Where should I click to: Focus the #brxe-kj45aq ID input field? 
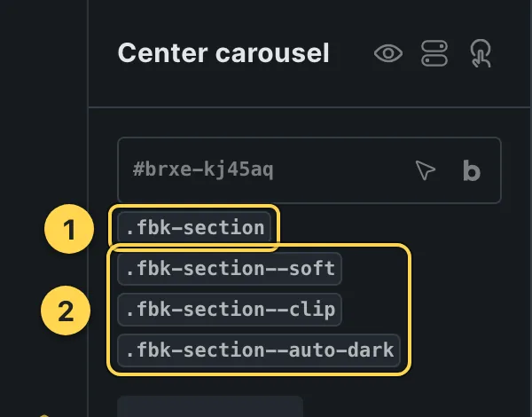coord(309,170)
